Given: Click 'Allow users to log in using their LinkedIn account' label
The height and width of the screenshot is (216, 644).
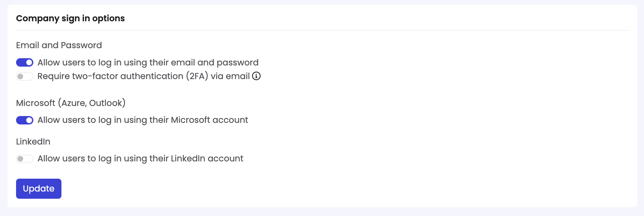Looking at the screenshot, I should [x=140, y=159].
